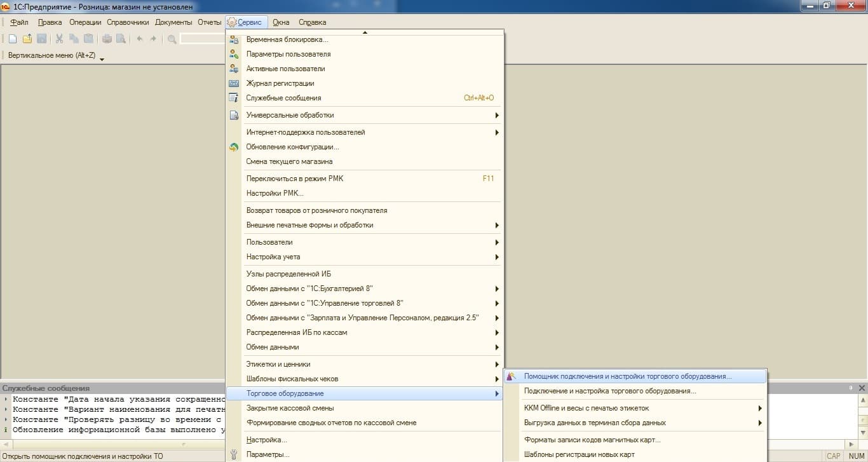Click the Redo arrow icon
Image resolution: width=868 pixels, height=462 pixels.
153,39
